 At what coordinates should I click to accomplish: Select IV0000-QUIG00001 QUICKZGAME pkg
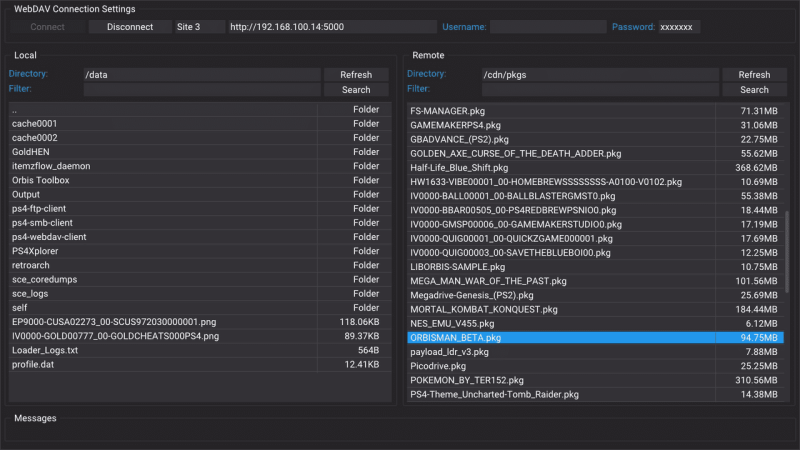[x=595, y=238]
